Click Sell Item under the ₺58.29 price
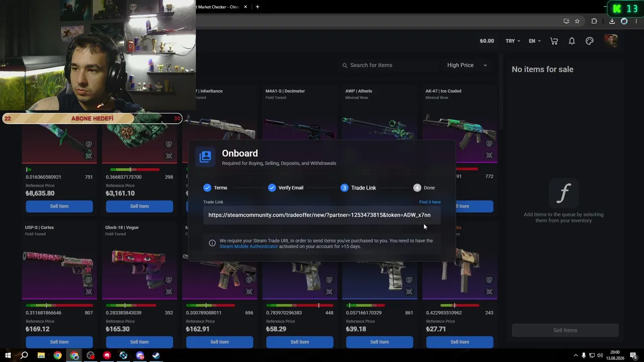The width and height of the screenshot is (644, 362). coord(299,342)
